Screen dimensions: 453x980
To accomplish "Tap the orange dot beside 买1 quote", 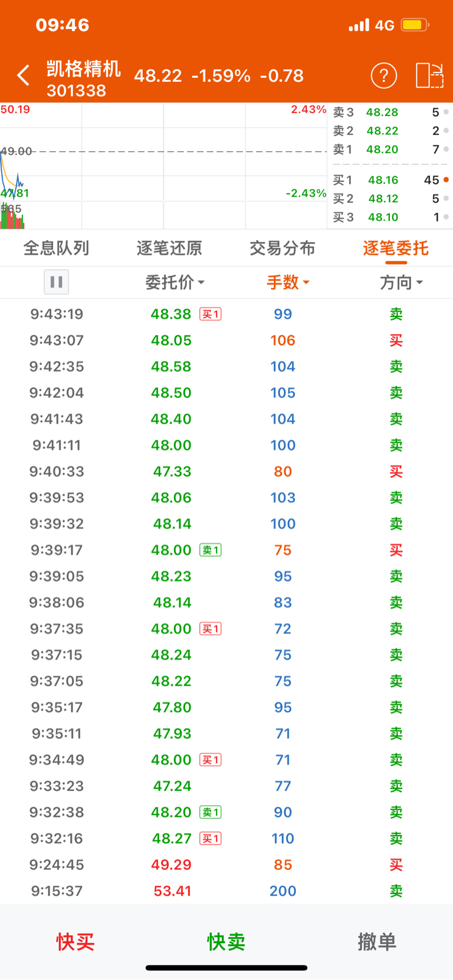I will (446, 180).
